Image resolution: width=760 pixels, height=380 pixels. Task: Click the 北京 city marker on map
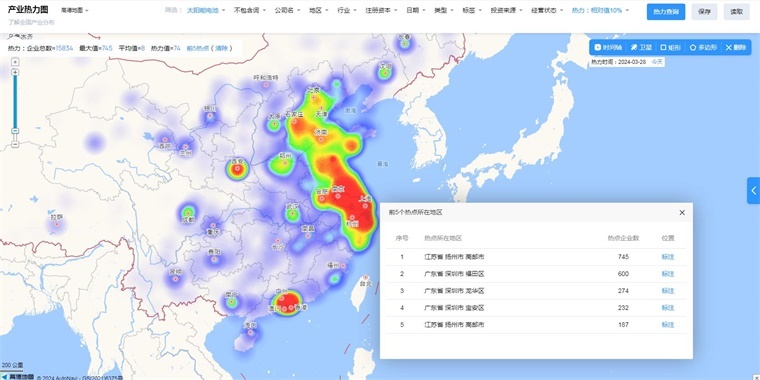click(313, 97)
